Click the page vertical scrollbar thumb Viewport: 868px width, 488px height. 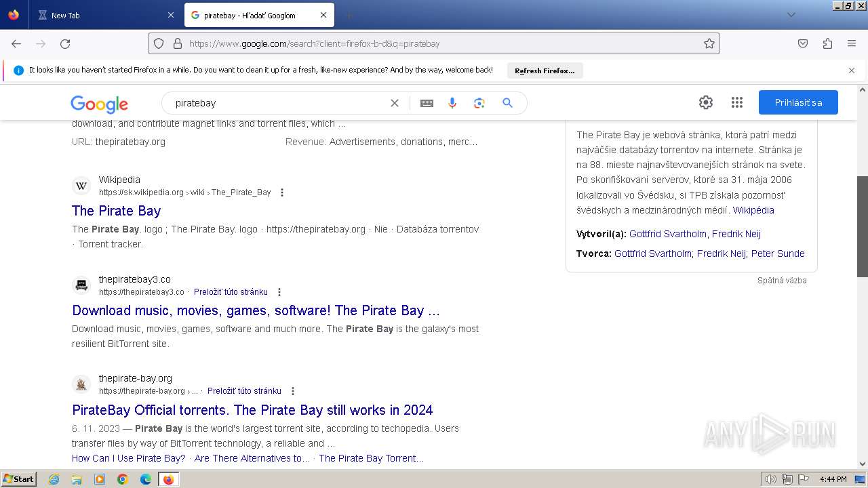click(x=863, y=226)
